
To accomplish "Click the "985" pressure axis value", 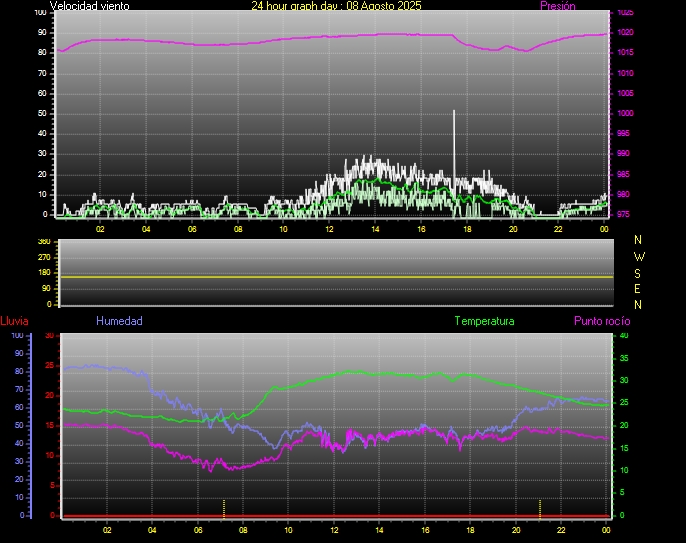I will coord(623,174).
